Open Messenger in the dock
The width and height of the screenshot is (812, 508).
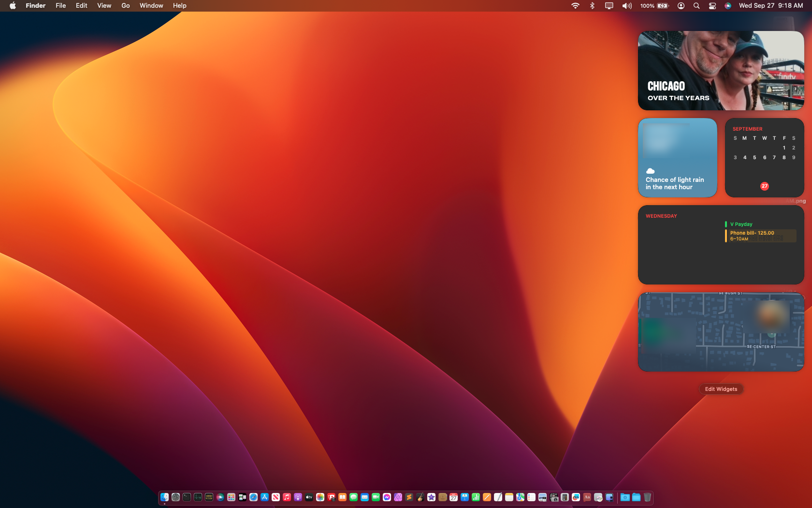(x=387, y=497)
